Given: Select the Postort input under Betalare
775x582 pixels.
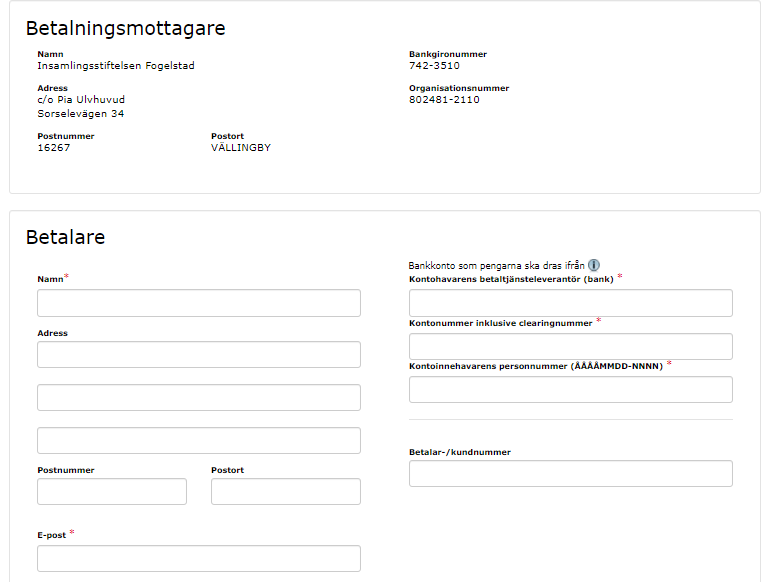Looking at the screenshot, I should (286, 491).
